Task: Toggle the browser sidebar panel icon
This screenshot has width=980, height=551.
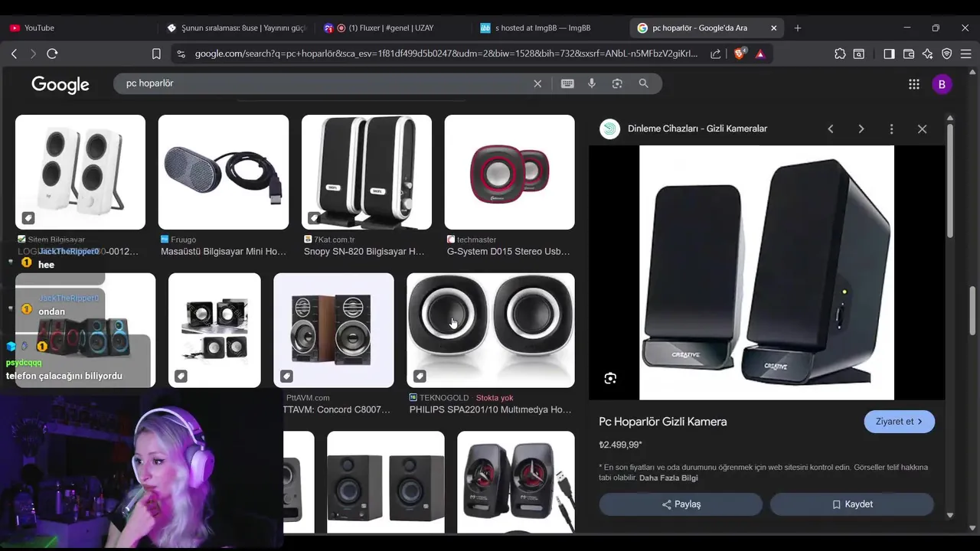Action: point(889,54)
